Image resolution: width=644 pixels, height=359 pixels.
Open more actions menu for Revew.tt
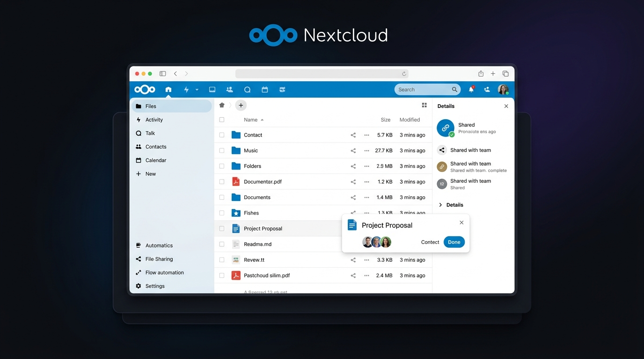(x=367, y=260)
